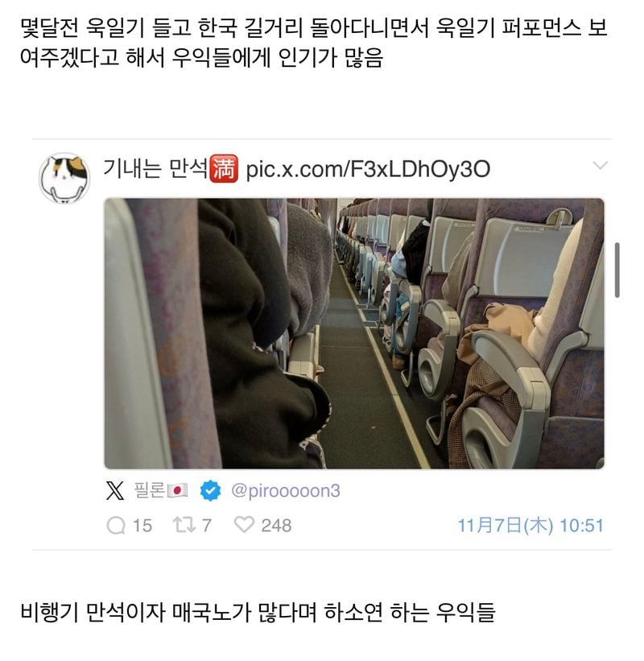The image size is (644, 661).
Task: Click the reply bubble icon
Action: pos(116,526)
